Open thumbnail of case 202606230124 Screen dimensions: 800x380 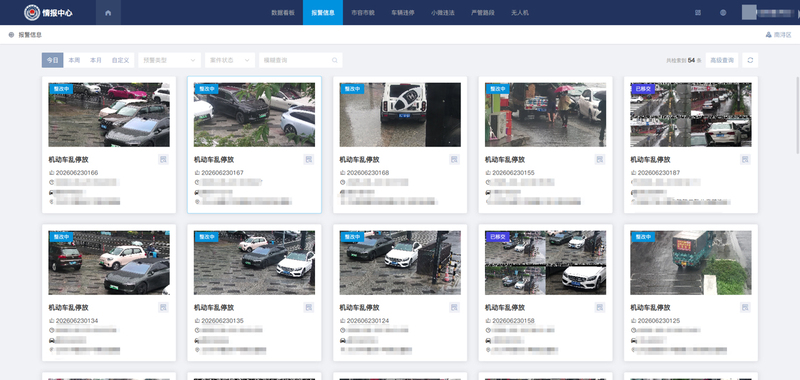[400, 263]
